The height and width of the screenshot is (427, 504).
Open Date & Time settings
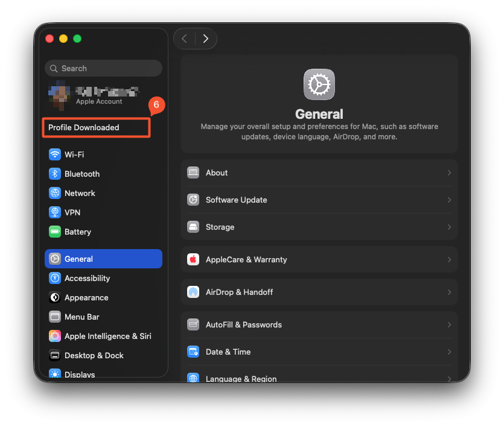319,352
